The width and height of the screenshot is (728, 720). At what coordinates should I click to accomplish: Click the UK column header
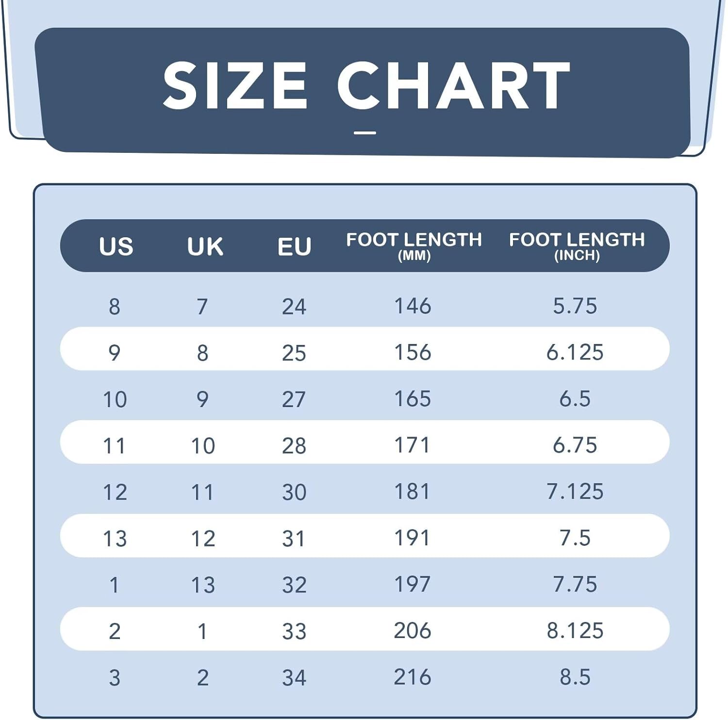tap(205, 246)
